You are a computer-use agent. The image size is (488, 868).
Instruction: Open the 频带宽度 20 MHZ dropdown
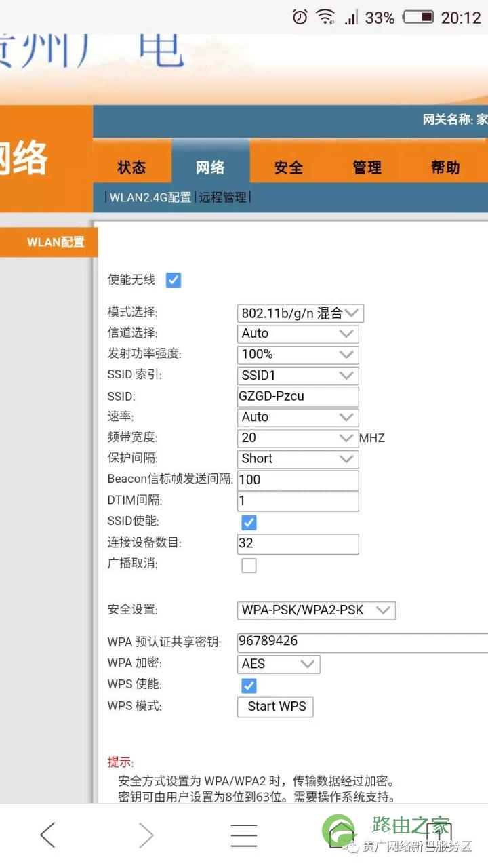click(298, 438)
